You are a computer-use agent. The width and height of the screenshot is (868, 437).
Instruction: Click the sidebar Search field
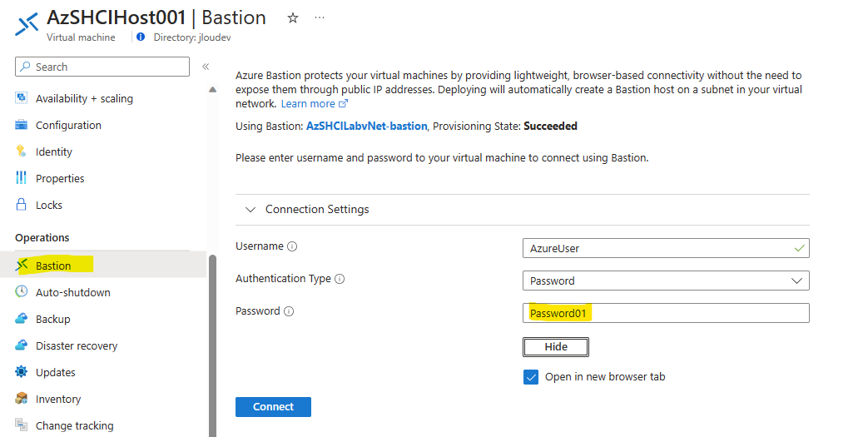pyautogui.click(x=102, y=67)
